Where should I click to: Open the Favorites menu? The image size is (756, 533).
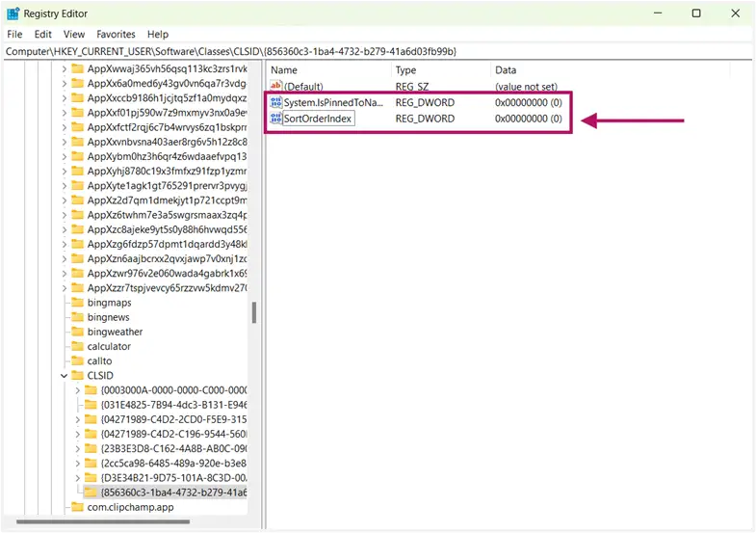(116, 35)
